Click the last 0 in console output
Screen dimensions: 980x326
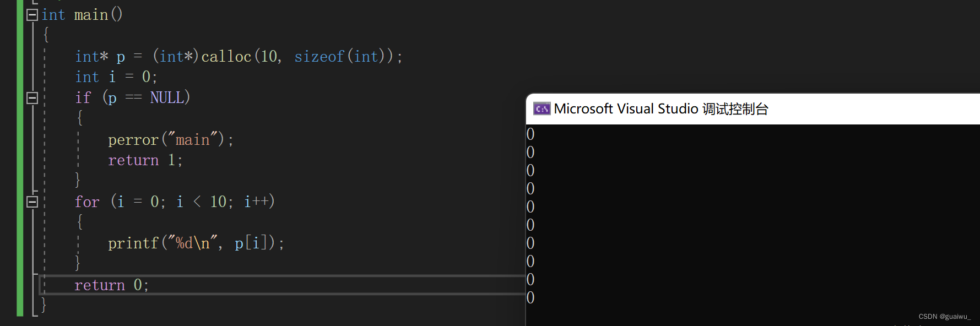(x=530, y=298)
